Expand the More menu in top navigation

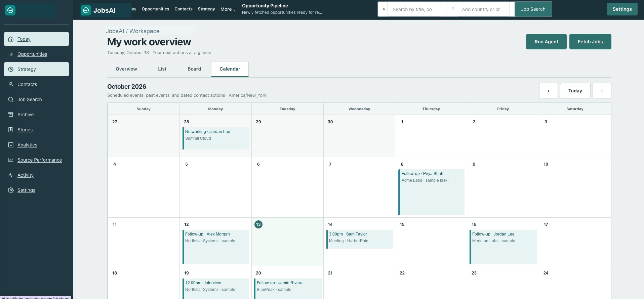click(228, 9)
